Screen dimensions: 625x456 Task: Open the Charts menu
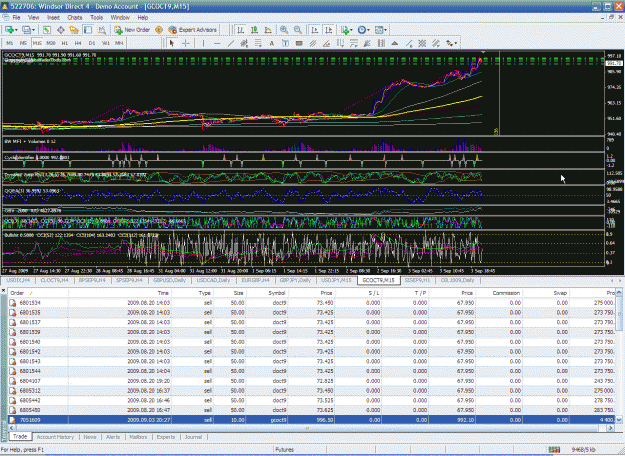coord(75,18)
